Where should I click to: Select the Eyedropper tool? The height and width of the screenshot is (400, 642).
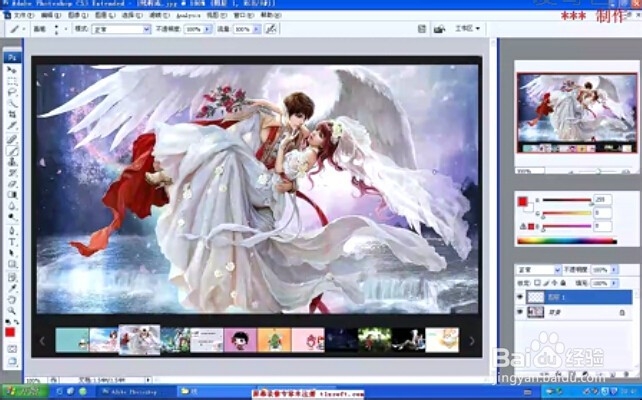(12, 288)
